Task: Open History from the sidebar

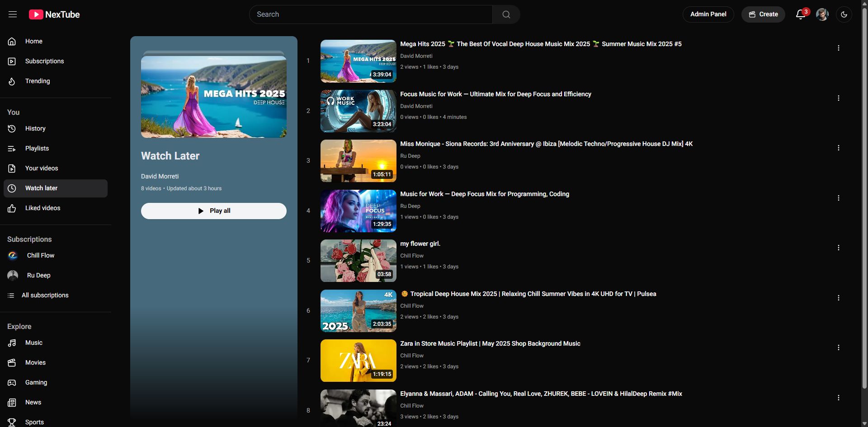Action: pyautogui.click(x=35, y=129)
